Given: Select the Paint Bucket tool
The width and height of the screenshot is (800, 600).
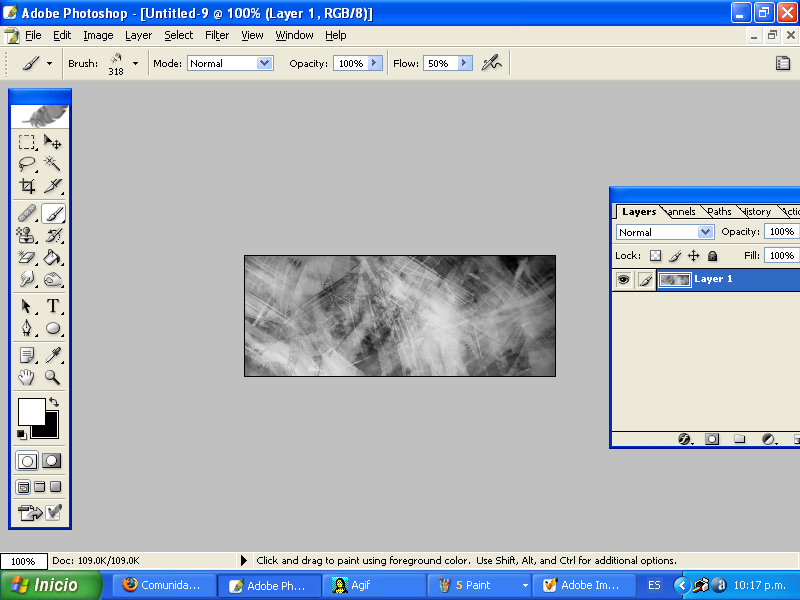Looking at the screenshot, I should (x=53, y=257).
